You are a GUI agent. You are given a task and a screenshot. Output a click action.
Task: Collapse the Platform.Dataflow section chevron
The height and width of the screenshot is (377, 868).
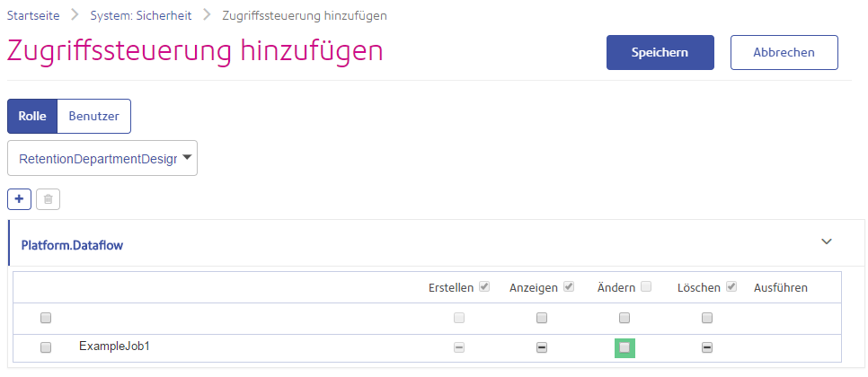click(x=827, y=241)
